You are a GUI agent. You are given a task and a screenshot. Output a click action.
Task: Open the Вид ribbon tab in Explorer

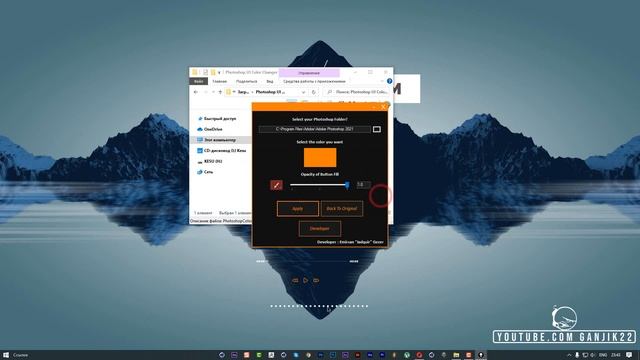pyautogui.click(x=270, y=81)
